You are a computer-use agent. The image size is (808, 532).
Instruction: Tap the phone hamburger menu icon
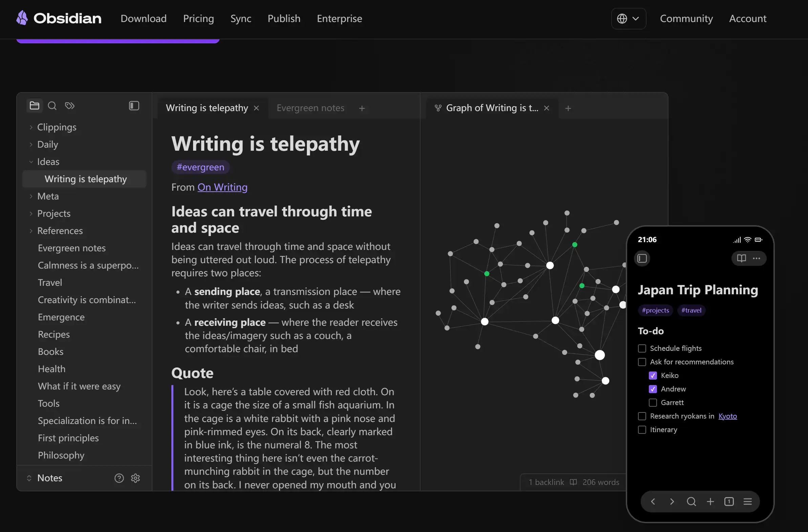[748, 502]
